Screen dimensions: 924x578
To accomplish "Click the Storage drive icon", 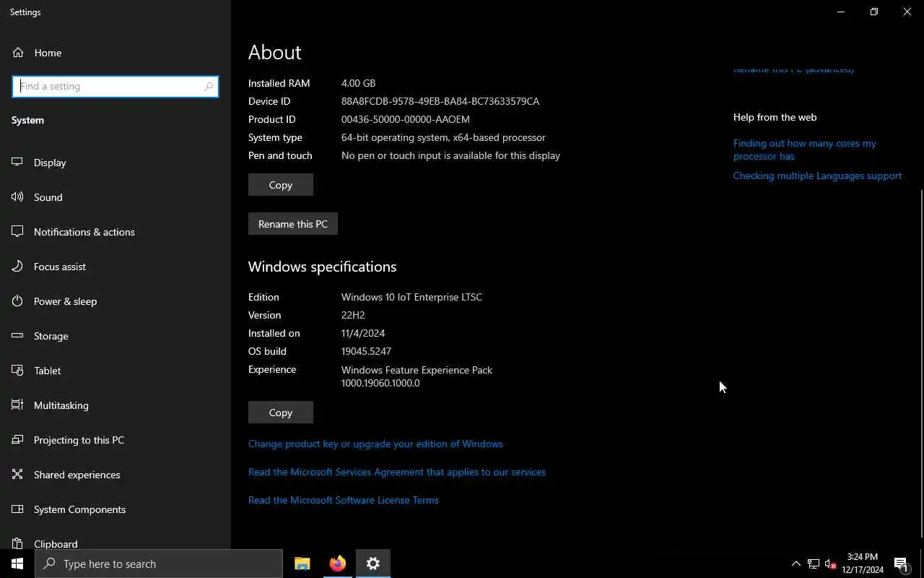I will pyautogui.click(x=17, y=336).
